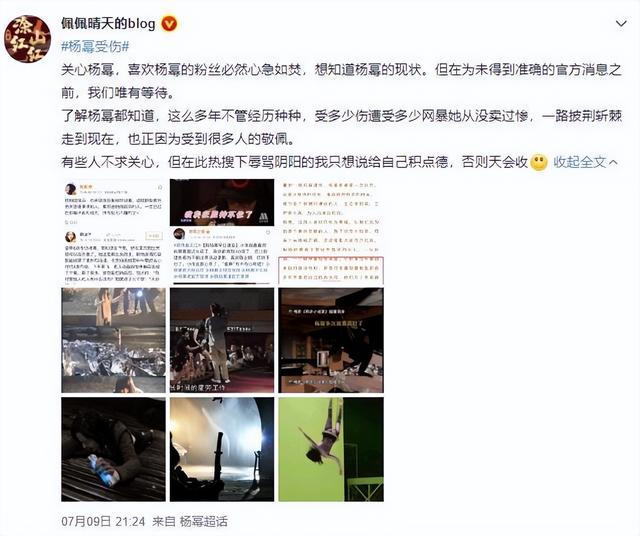Screen dimensions: 640x536
Task: Open the #杨幂受伤# hashtag topic
Action: click(95, 47)
